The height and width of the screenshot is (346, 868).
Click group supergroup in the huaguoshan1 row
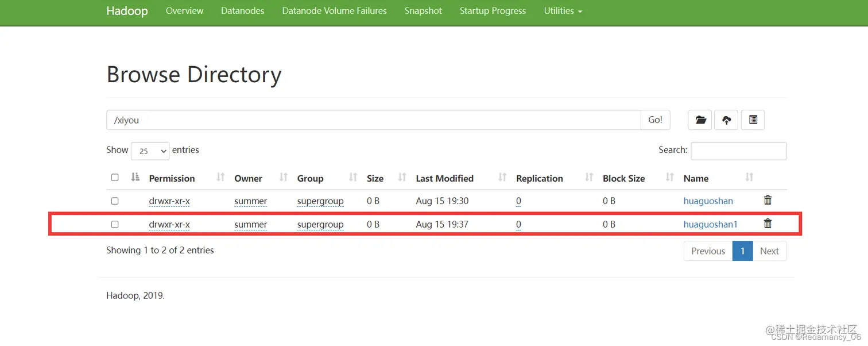(x=320, y=224)
